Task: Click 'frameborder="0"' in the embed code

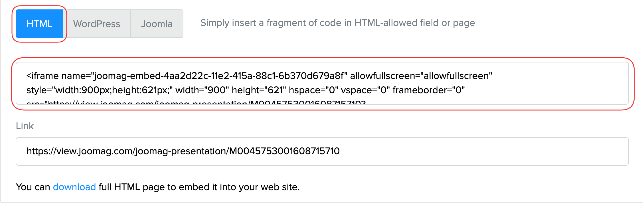Action: point(428,90)
